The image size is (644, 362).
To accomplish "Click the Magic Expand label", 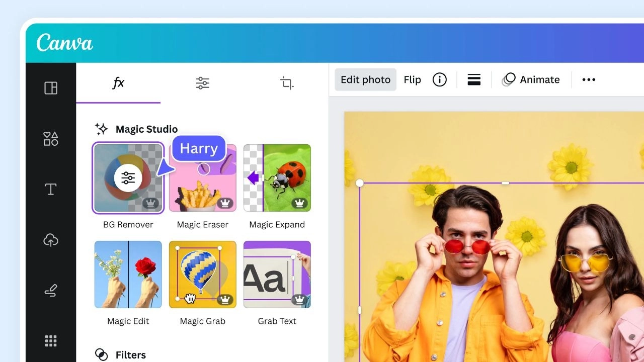I will click(277, 225).
